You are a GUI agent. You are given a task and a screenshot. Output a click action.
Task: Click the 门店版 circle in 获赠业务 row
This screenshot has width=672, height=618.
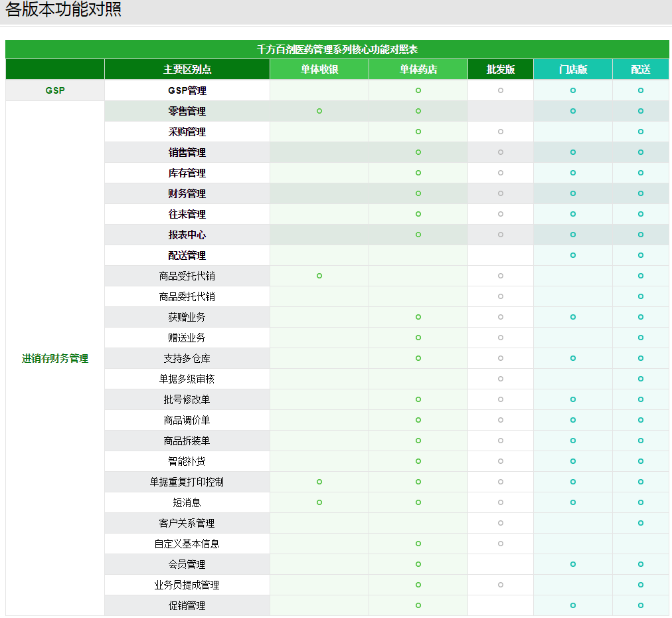[x=573, y=317]
